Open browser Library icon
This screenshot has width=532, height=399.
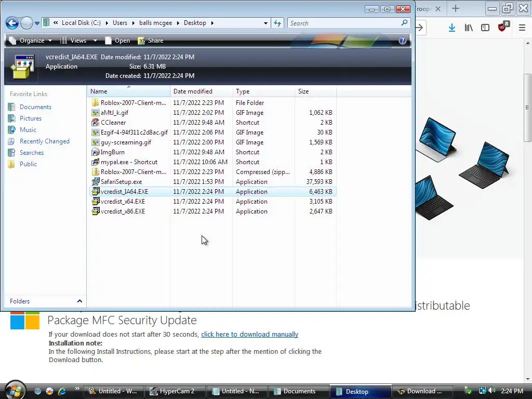click(469, 28)
